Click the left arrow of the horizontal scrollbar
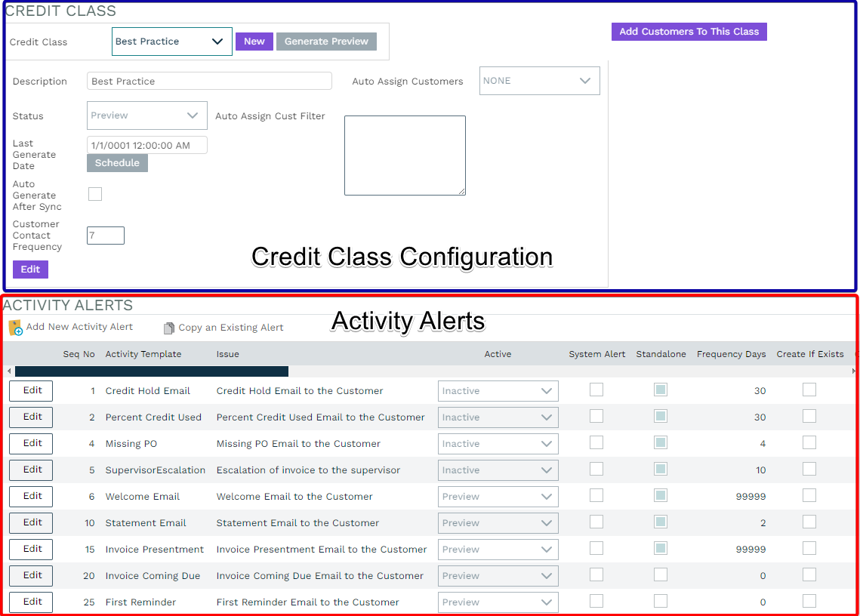The image size is (860, 616). click(x=8, y=371)
